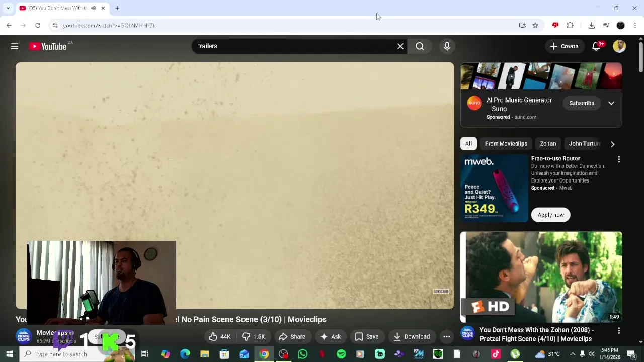Show hidden system tray icons

[573, 354]
